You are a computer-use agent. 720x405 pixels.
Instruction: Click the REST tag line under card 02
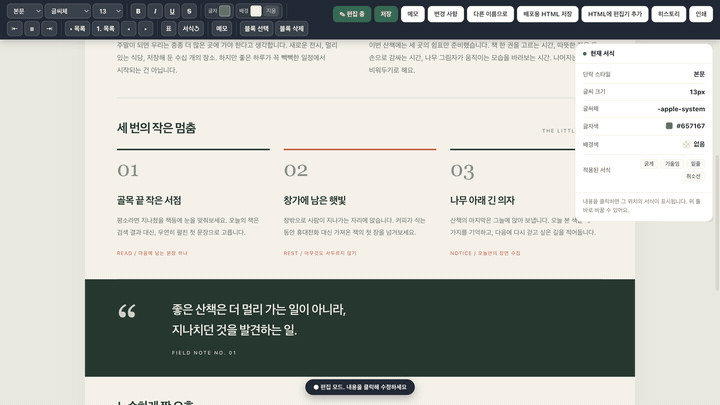click(320, 253)
